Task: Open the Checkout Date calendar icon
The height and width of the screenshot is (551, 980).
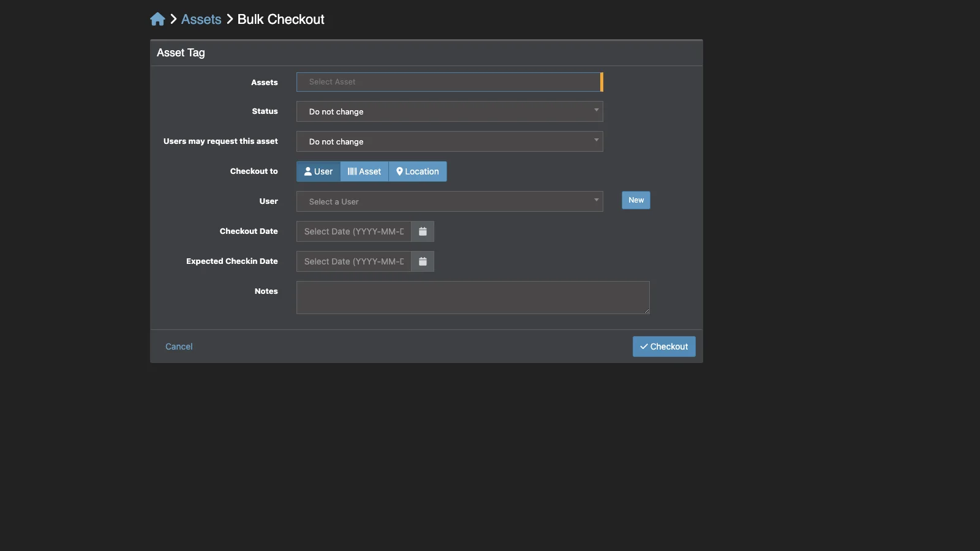Action: 423,231
